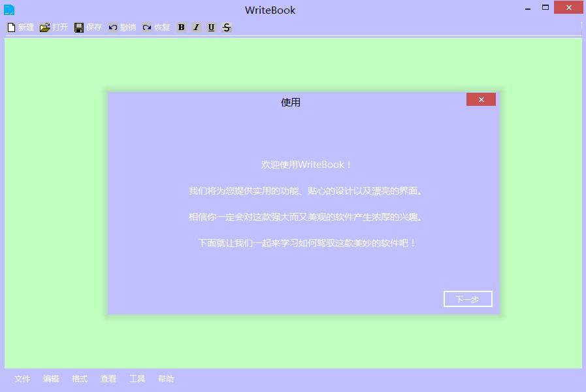The width and height of the screenshot is (586, 392).
Task: Click the WriteBook app icon in title bar
Action: [x=9, y=10]
